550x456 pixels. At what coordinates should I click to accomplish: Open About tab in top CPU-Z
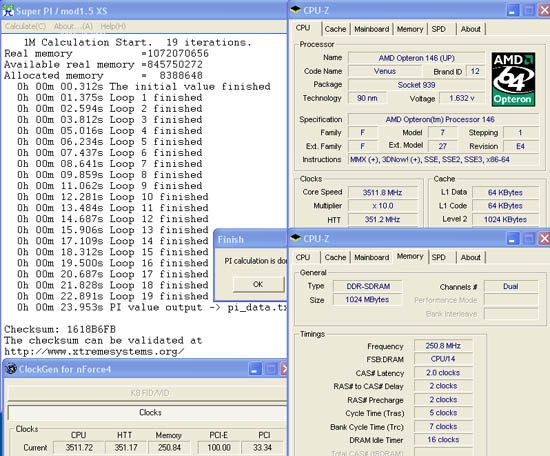click(470, 29)
